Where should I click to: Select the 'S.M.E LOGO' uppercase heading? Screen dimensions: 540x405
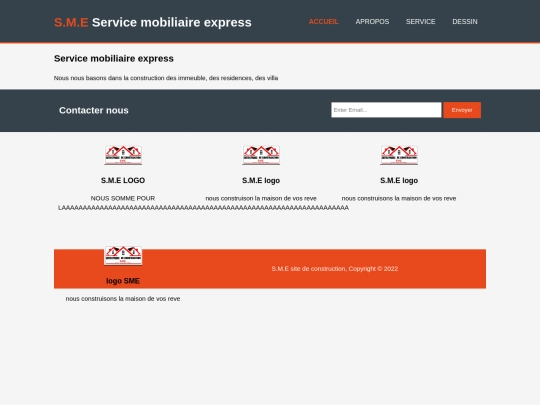pyautogui.click(x=123, y=180)
